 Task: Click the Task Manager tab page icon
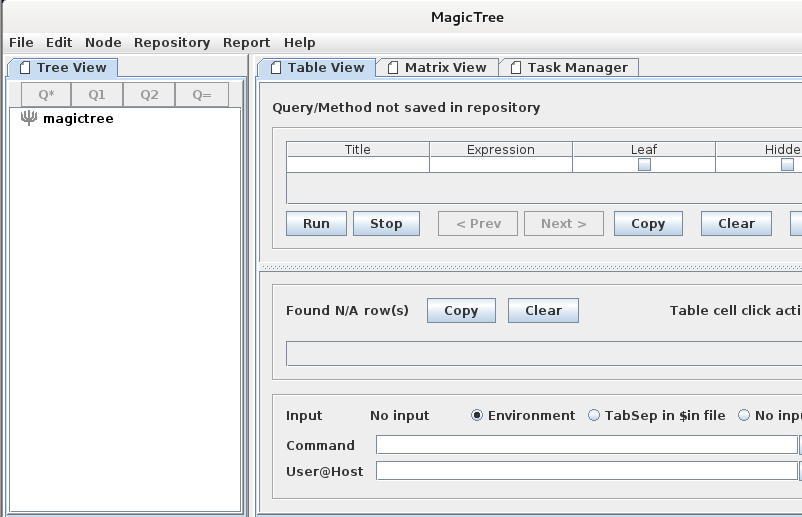click(x=516, y=68)
